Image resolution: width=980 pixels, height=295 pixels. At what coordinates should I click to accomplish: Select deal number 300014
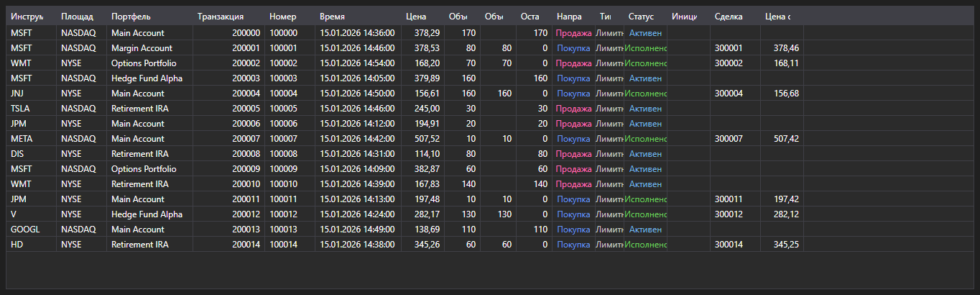pos(729,244)
